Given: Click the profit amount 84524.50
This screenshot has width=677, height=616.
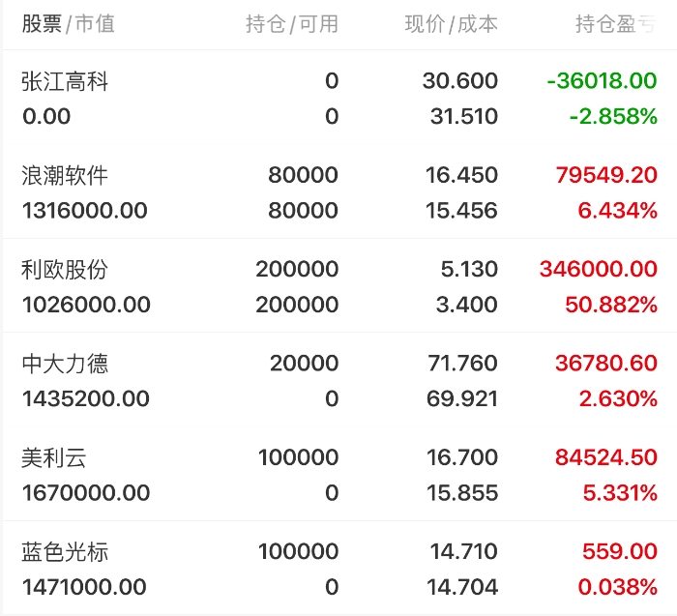Looking at the screenshot, I should 606,457.
